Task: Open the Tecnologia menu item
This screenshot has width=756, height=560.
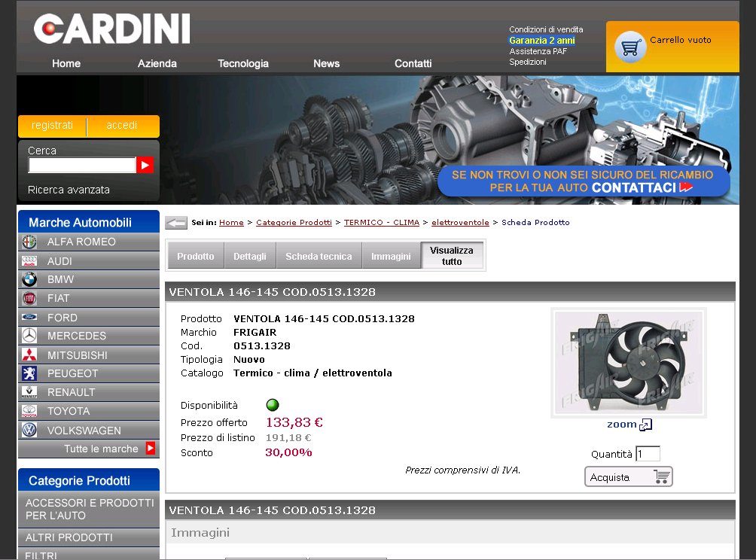Action: pyautogui.click(x=243, y=63)
